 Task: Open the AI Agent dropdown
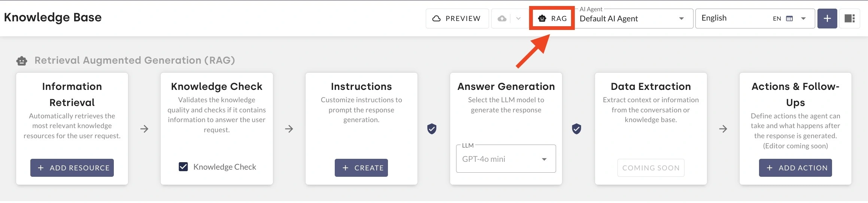(634, 18)
